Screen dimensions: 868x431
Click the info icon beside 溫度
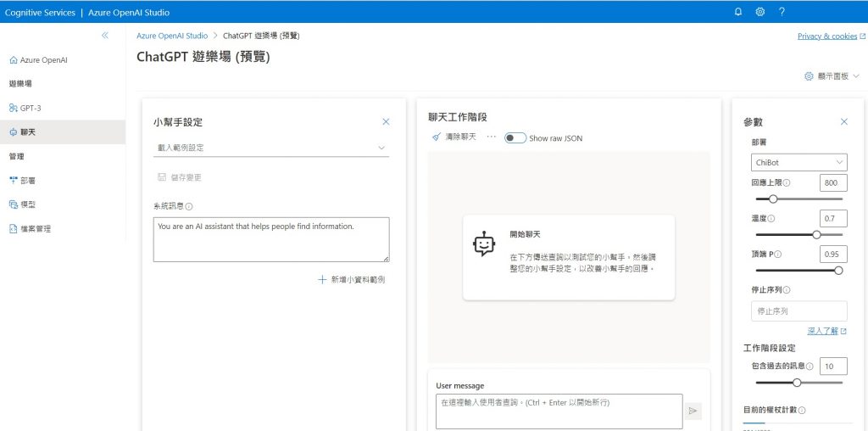[x=771, y=219]
